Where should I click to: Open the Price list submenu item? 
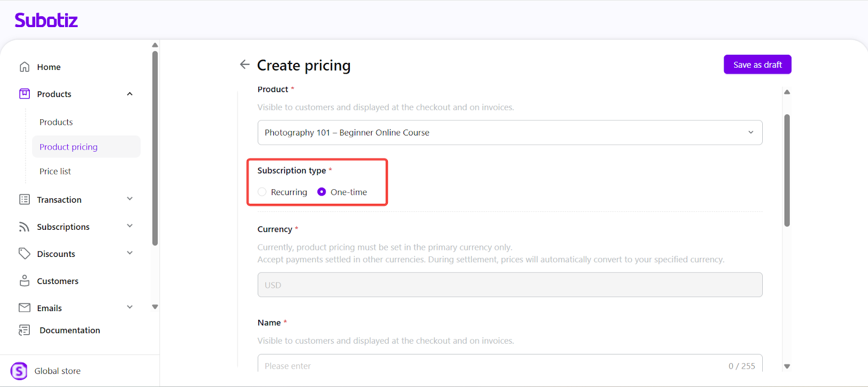coord(55,171)
